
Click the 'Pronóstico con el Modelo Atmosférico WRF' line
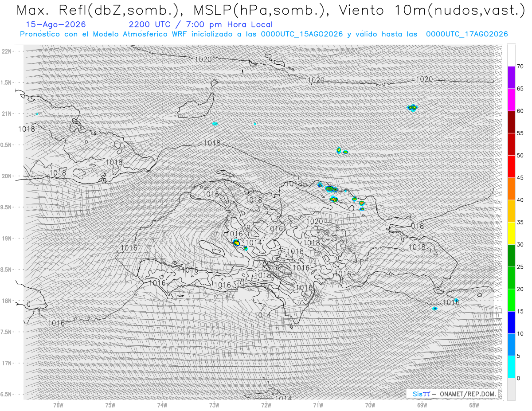pos(264,34)
